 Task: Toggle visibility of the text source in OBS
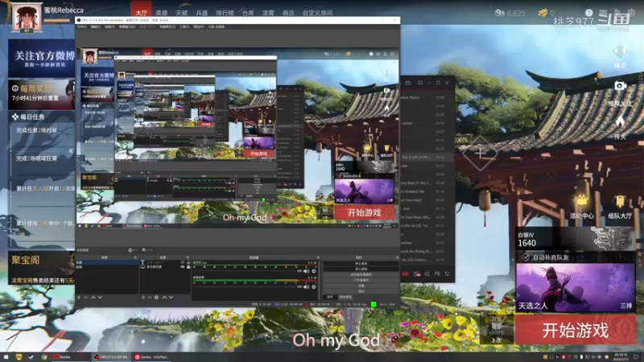point(183,262)
